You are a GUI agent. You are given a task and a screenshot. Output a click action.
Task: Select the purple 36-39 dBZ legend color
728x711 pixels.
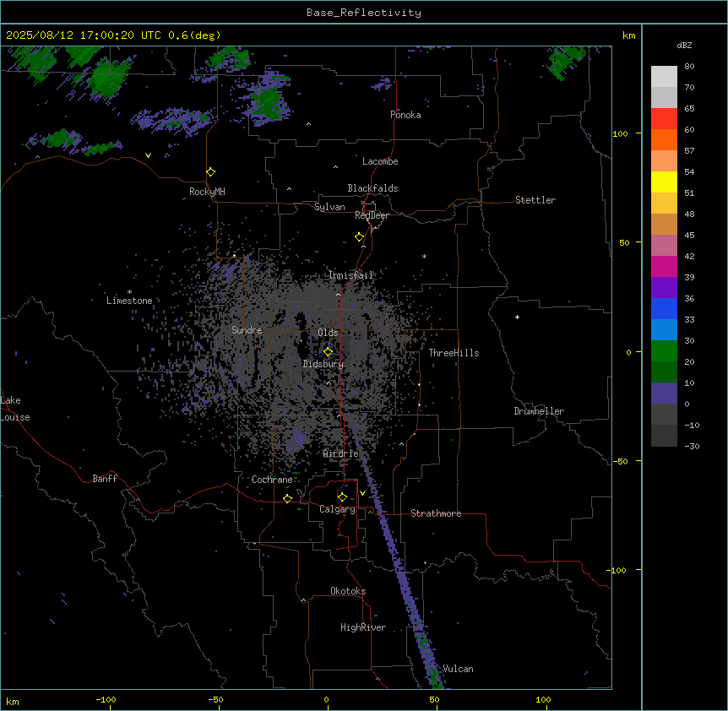pyautogui.click(x=664, y=288)
